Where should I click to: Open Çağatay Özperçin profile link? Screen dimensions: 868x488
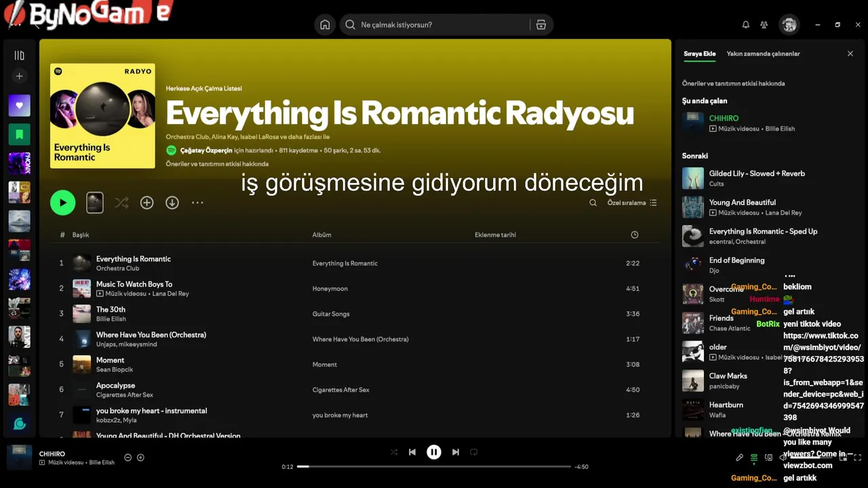pos(206,150)
